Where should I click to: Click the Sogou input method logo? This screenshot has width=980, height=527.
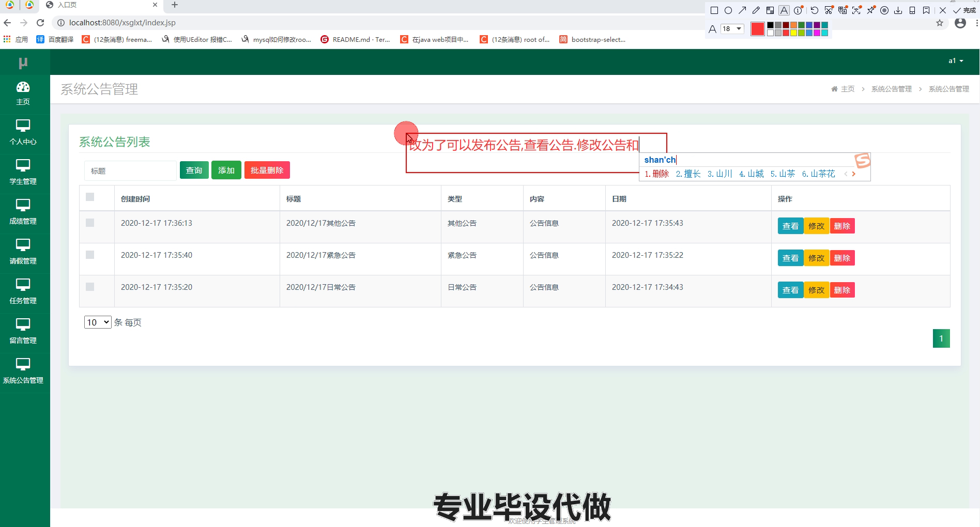pyautogui.click(x=862, y=161)
